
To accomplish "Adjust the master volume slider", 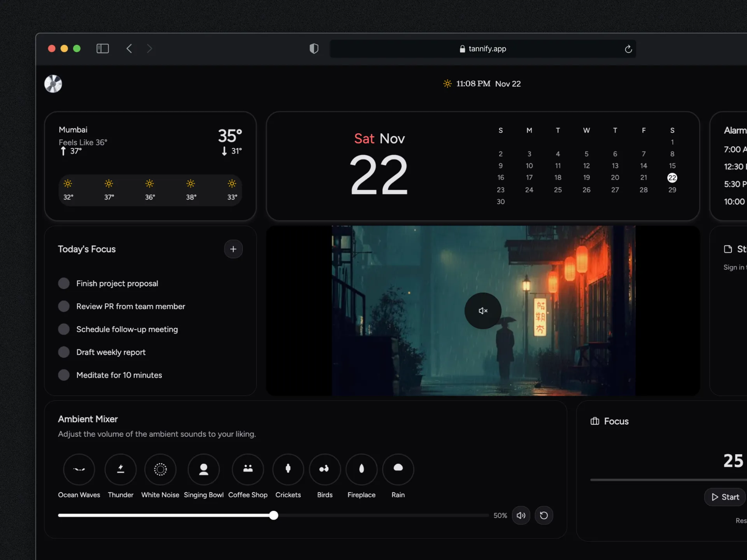I will pyautogui.click(x=274, y=515).
